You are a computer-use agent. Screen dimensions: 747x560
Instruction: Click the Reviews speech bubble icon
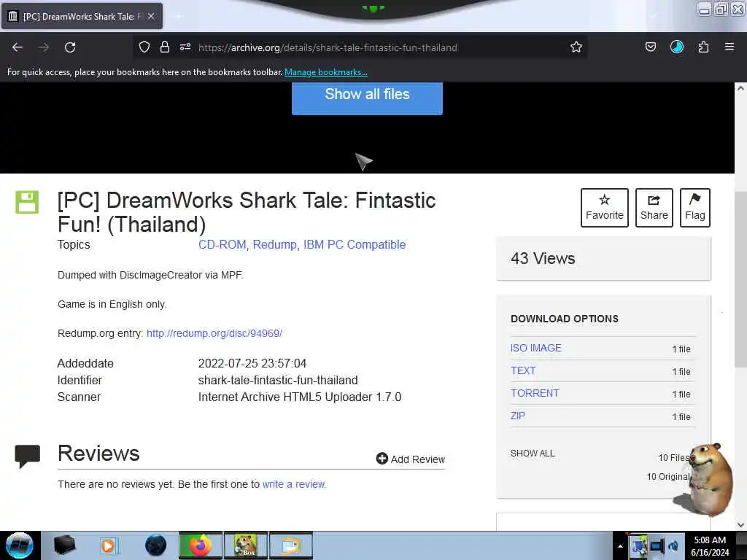point(27,456)
